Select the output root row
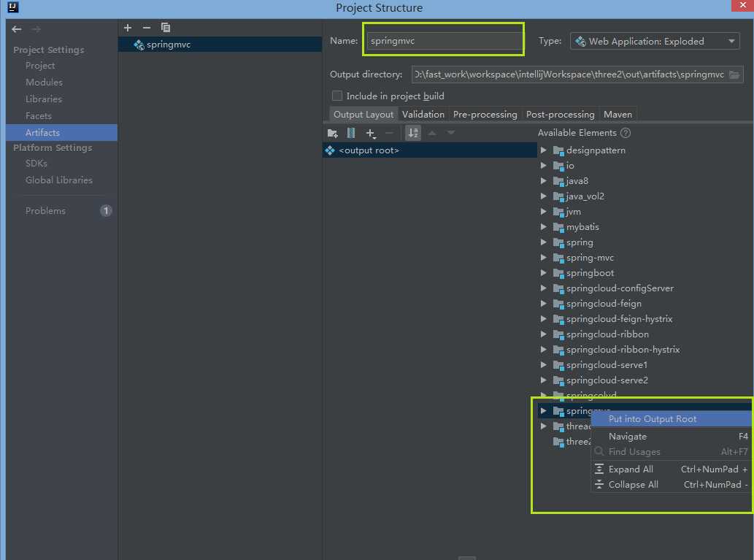The width and height of the screenshot is (754, 560). tap(430, 150)
